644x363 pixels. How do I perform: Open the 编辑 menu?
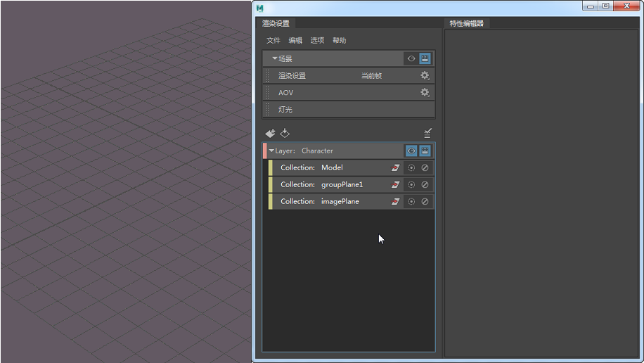tap(295, 40)
